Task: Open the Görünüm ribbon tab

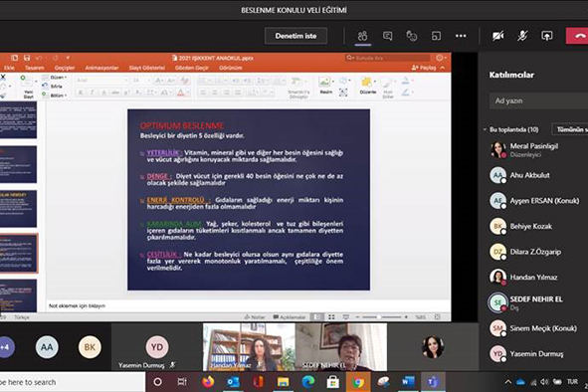Action: click(x=230, y=68)
